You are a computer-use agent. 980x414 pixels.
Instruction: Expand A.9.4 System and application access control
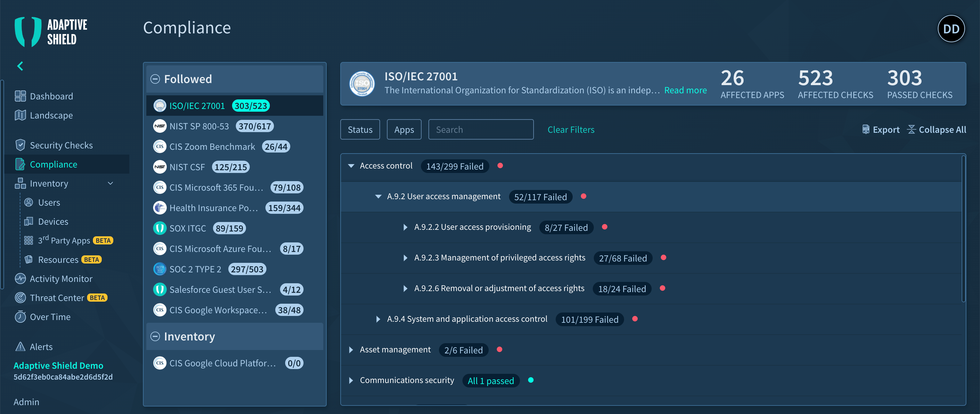(378, 319)
